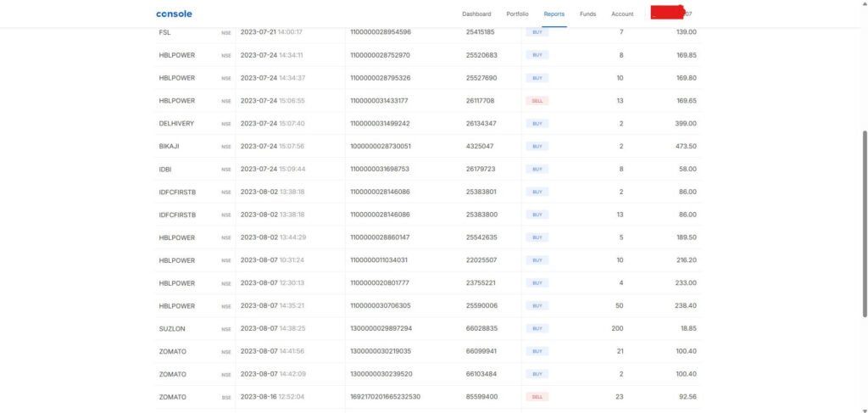Click IDFCFIRSTB symbol with quantity 13

(x=177, y=215)
